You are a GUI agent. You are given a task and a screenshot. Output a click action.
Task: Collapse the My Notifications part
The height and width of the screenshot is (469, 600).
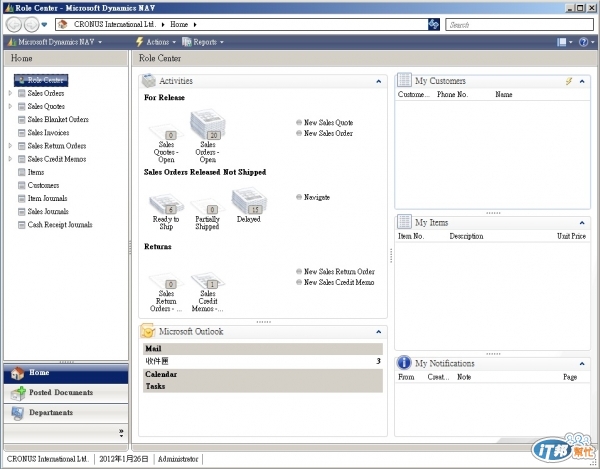(582, 364)
